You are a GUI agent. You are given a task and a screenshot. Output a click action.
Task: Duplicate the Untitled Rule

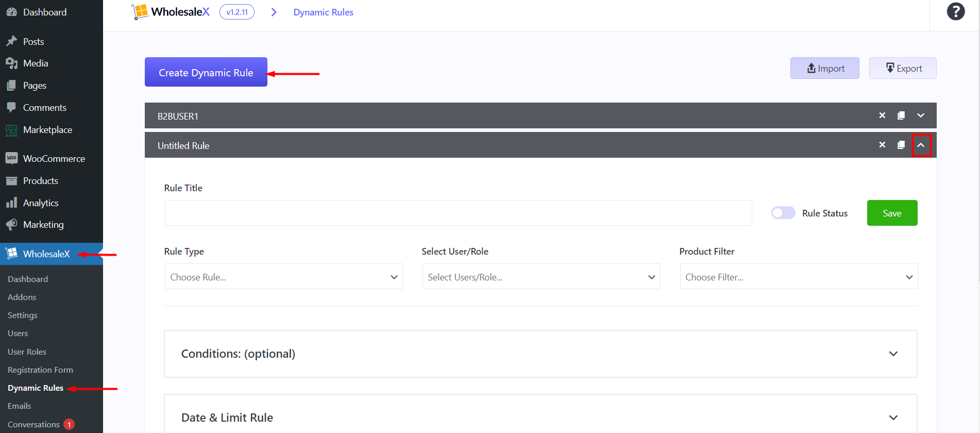pos(901,145)
